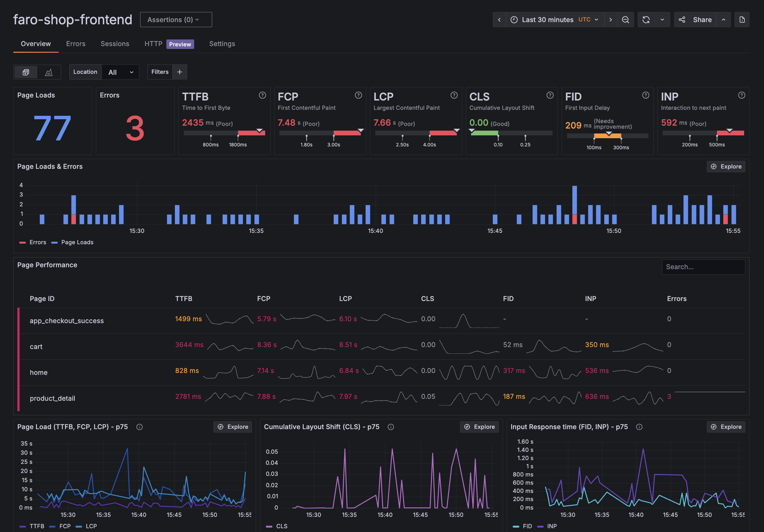Step back in time with the left arrow

coord(499,20)
